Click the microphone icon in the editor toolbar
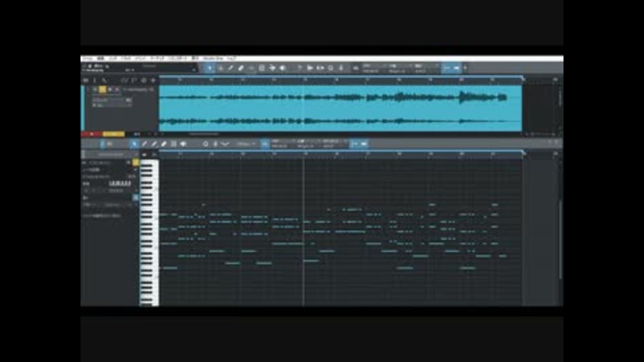The image size is (644, 362). (x=215, y=144)
